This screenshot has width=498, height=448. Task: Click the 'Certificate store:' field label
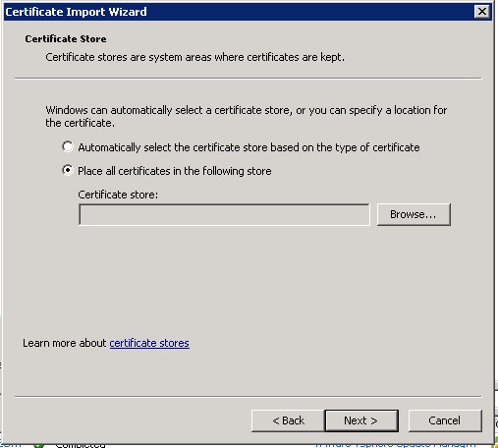118,195
